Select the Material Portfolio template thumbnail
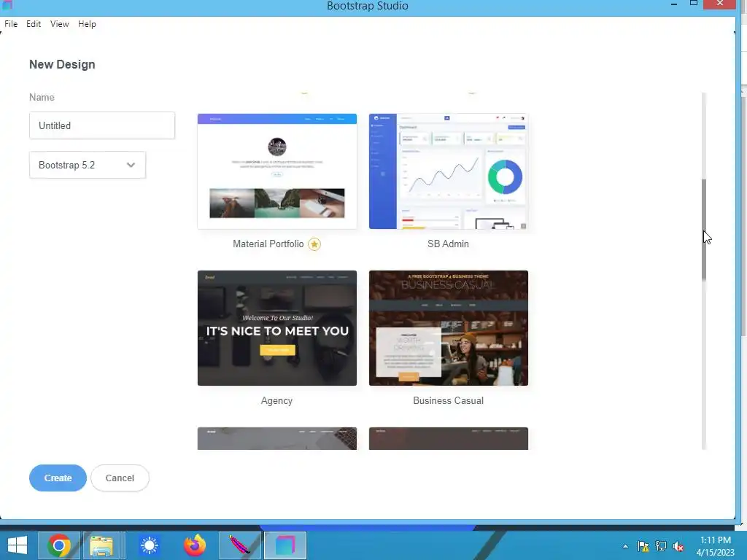The height and width of the screenshot is (560, 747). [276, 171]
